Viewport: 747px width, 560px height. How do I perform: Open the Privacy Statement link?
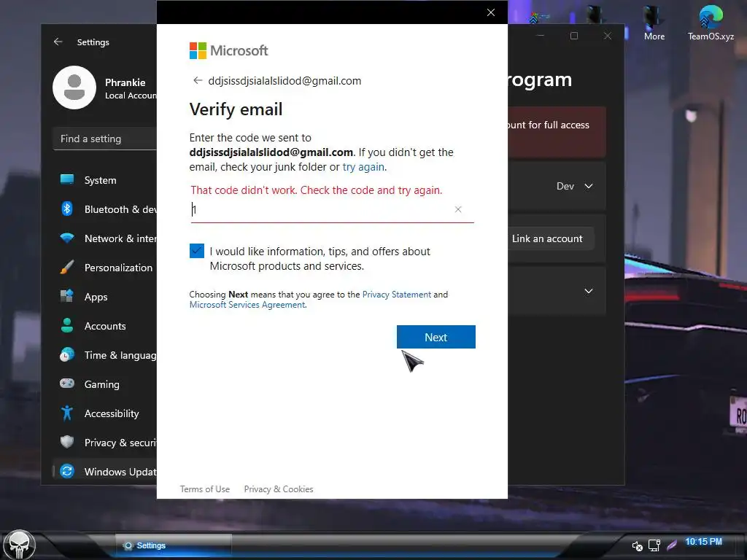coord(396,295)
